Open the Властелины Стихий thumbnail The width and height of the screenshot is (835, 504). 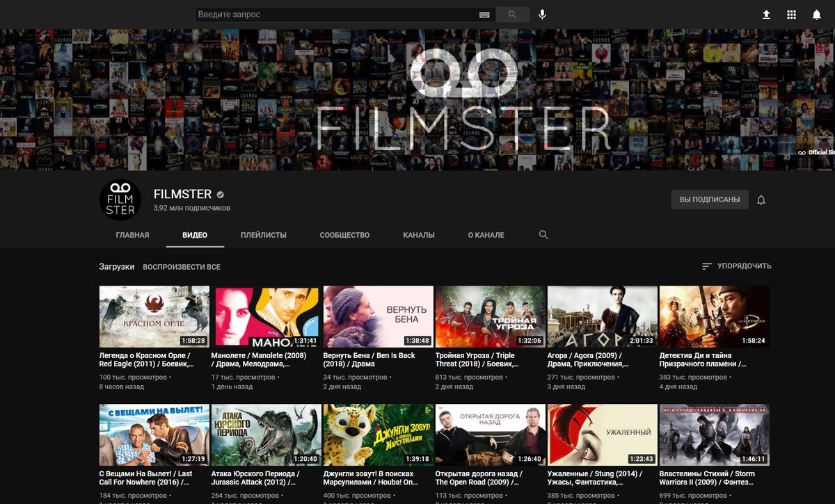coord(715,435)
